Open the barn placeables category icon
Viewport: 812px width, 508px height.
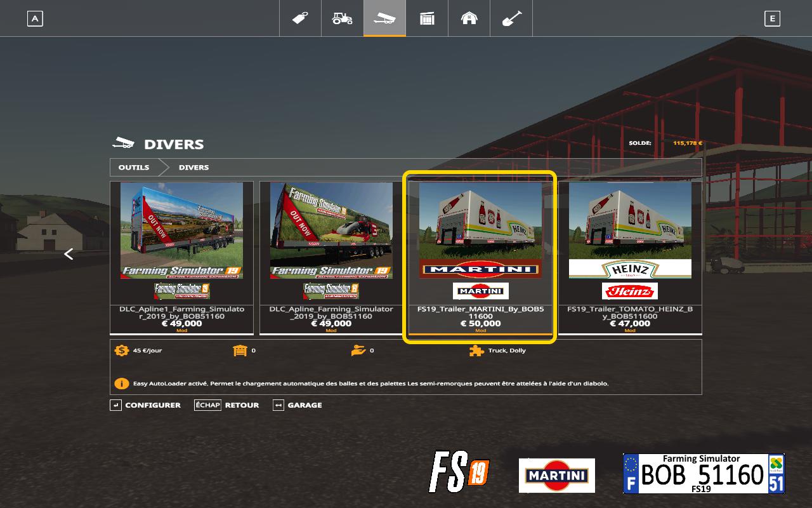pyautogui.click(x=469, y=18)
